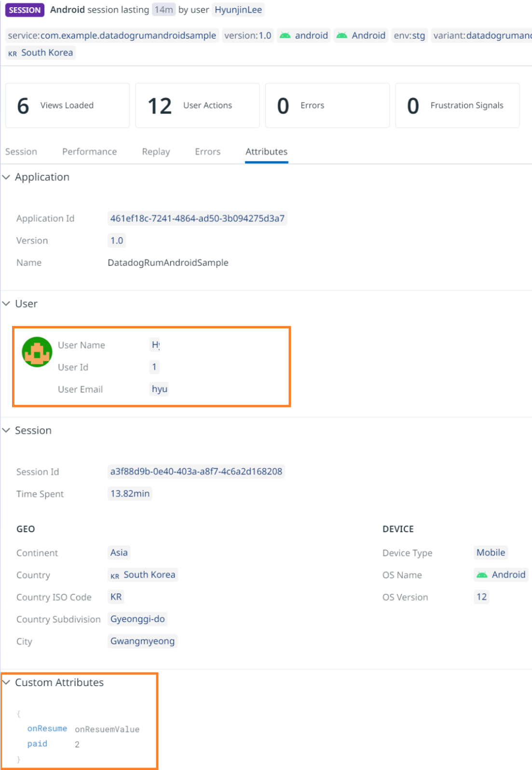Switch to the Errors tab
This screenshot has width=532, height=770.
(208, 152)
